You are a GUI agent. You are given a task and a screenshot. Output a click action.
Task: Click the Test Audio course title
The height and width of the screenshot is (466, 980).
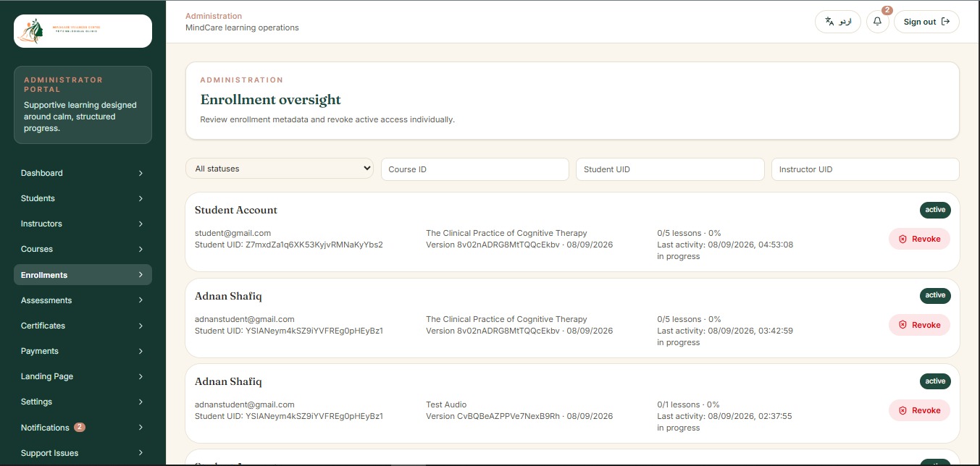click(x=446, y=404)
